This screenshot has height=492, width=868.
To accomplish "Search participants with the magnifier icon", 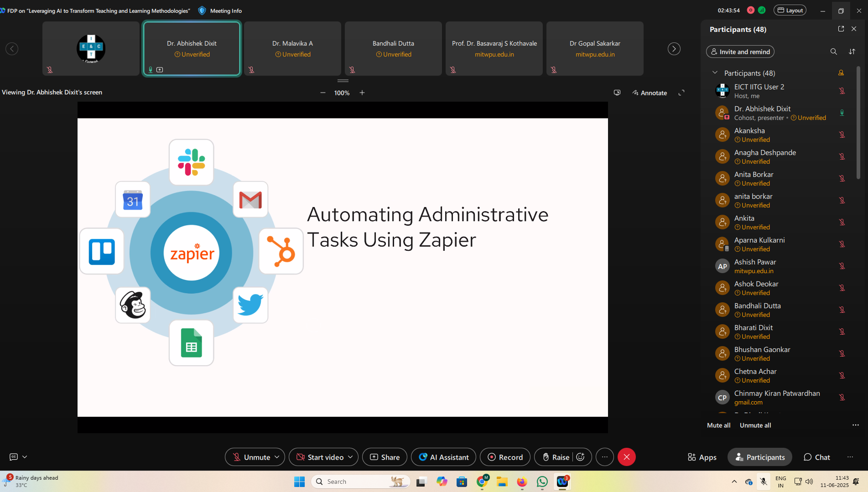I will point(833,52).
